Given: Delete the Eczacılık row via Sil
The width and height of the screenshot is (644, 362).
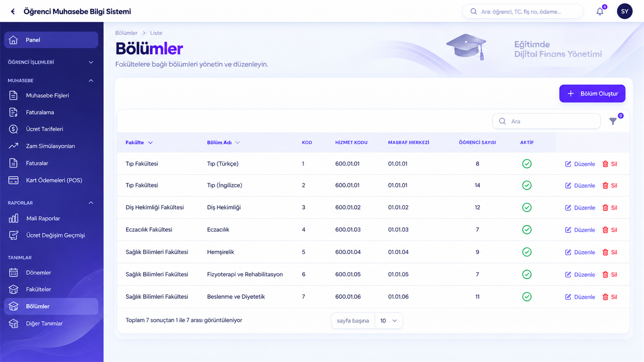Looking at the screenshot, I should tap(610, 230).
